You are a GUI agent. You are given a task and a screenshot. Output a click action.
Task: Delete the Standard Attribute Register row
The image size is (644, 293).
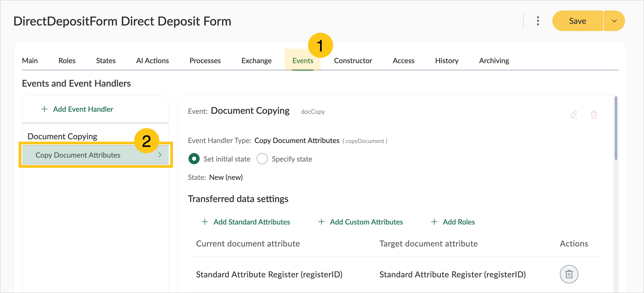tap(569, 274)
